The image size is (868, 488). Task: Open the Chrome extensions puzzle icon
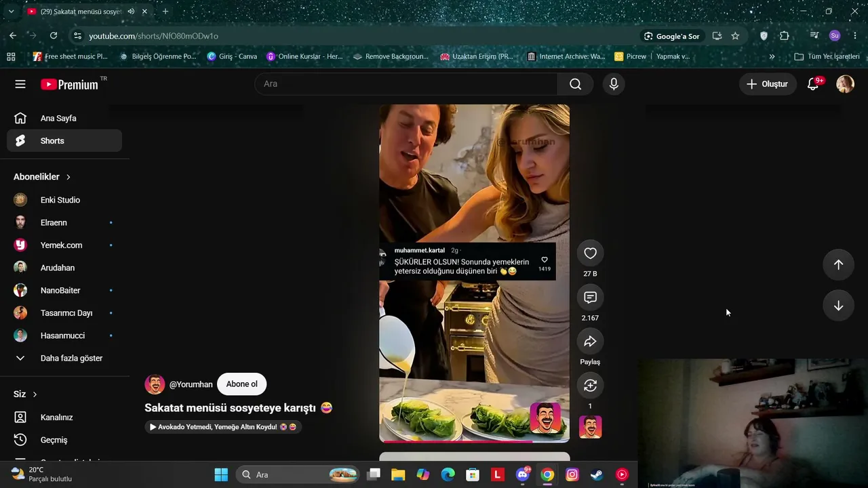point(785,36)
